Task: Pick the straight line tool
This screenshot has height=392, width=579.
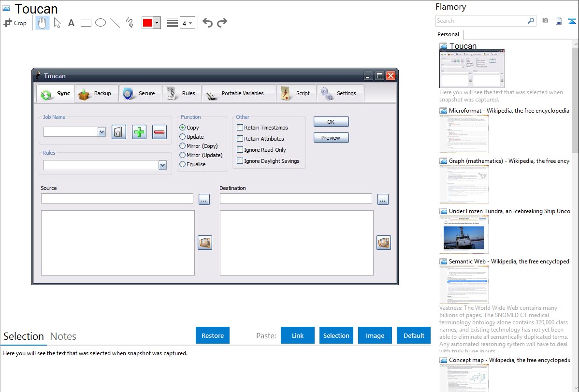Action: click(x=115, y=23)
